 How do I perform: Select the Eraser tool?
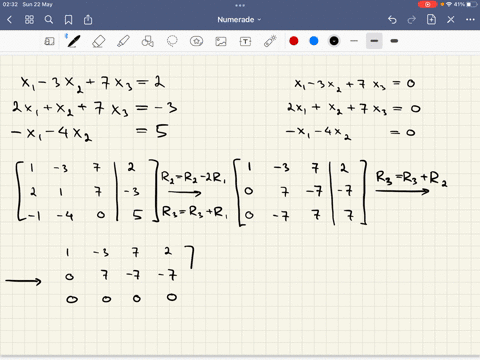[x=98, y=41]
